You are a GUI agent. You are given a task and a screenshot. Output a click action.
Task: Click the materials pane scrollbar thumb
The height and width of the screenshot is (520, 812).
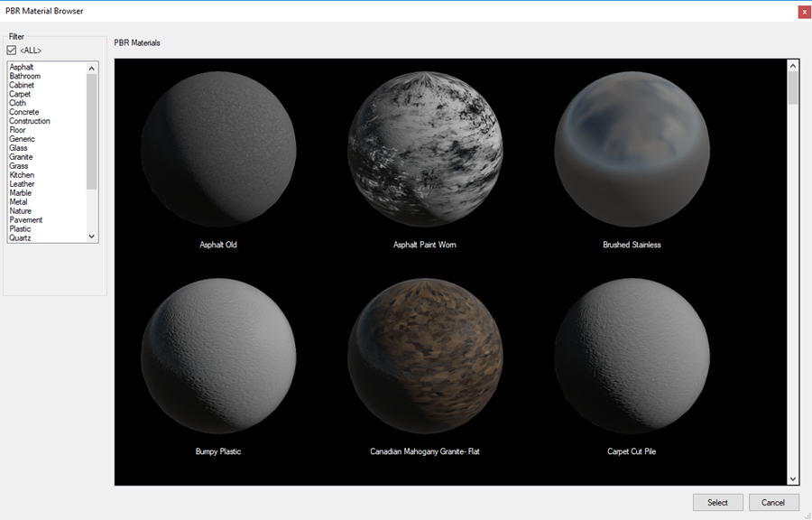pos(793,88)
